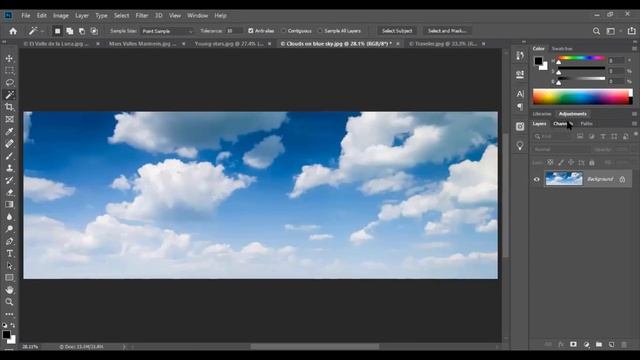
Task: Open the Adjustments panel flyout menu
Action: 634,114
